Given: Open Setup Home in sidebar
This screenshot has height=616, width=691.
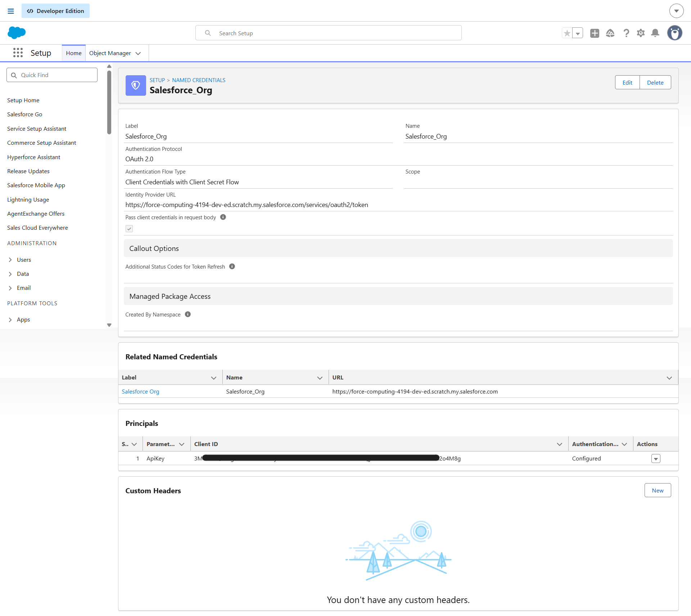Looking at the screenshot, I should (x=23, y=100).
